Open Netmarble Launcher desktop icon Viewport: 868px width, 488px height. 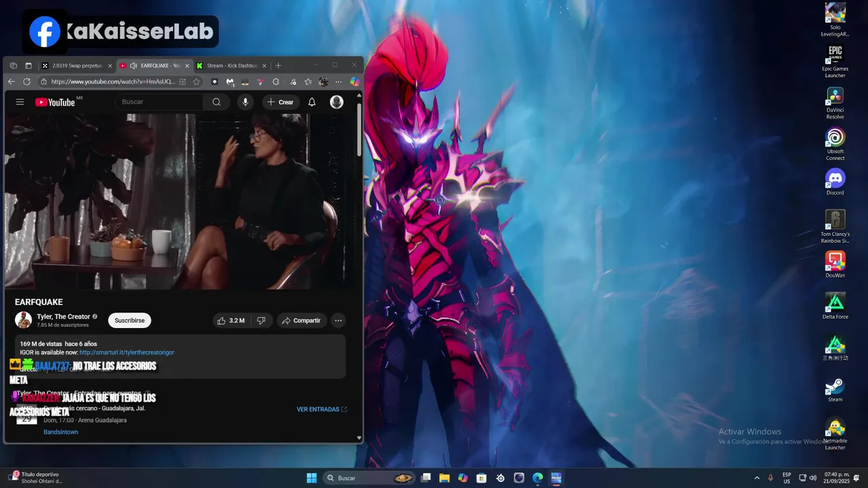[x=835, y=434]
